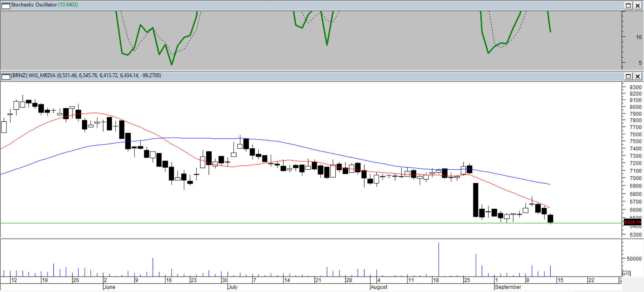The height and width of the screenshot is (292, 644).
Task: Click the x10 volume scale multiplier
Action: pos(626,273)
